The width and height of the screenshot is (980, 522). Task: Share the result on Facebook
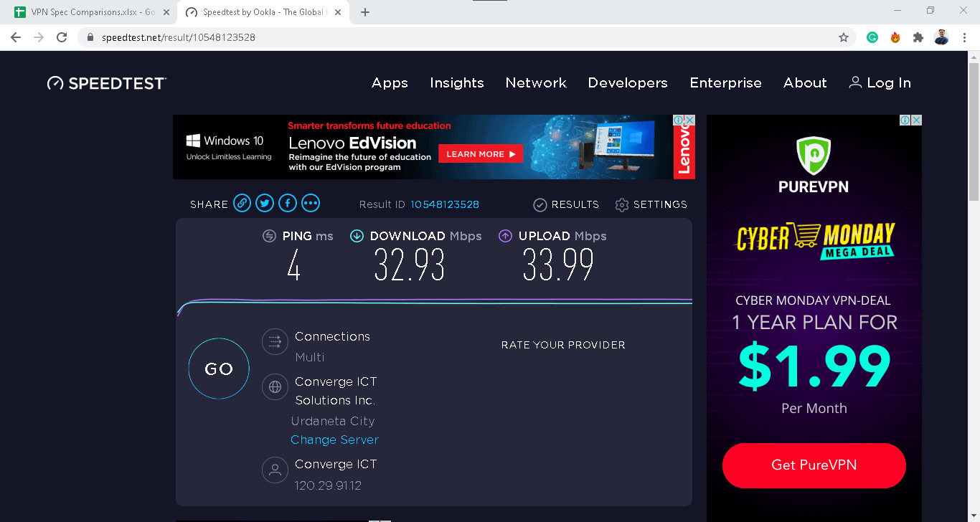(288, 203)
